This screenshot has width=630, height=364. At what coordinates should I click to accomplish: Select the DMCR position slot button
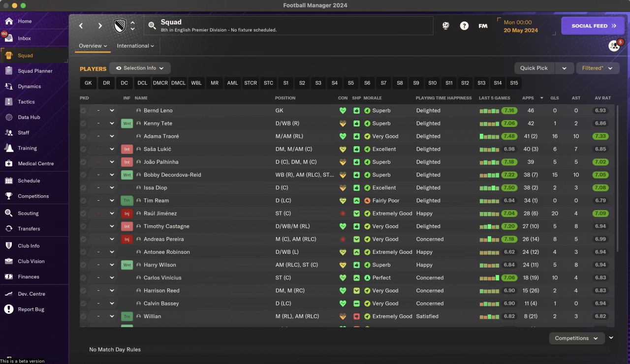[160, 83]
